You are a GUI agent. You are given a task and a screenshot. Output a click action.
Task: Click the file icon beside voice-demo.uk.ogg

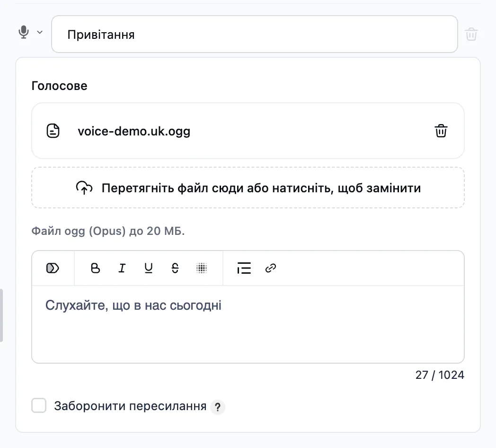[x=53, y=131]
